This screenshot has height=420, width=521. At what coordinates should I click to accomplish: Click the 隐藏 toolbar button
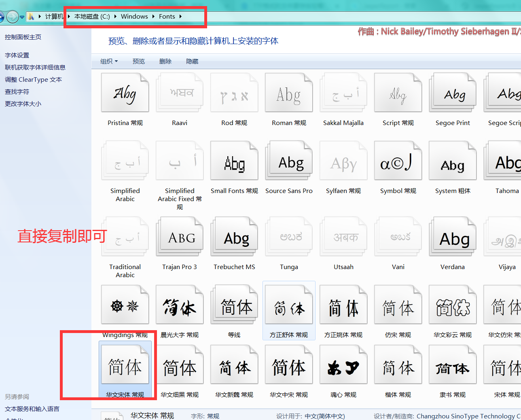click(x=192, y=61)
